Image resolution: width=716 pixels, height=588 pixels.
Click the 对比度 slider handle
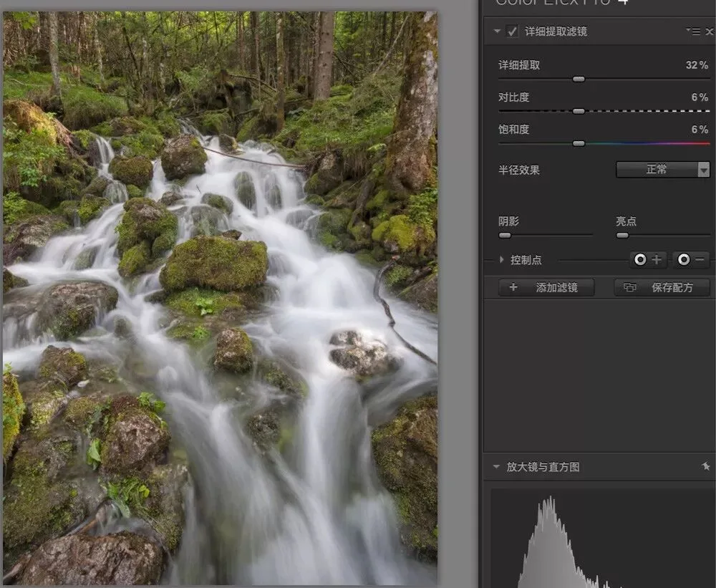(579, 111)
